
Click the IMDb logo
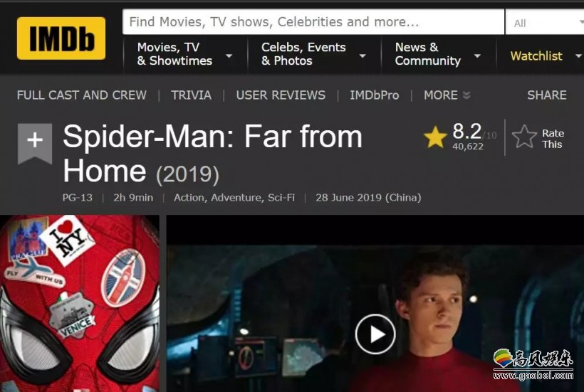coord(61,38)
